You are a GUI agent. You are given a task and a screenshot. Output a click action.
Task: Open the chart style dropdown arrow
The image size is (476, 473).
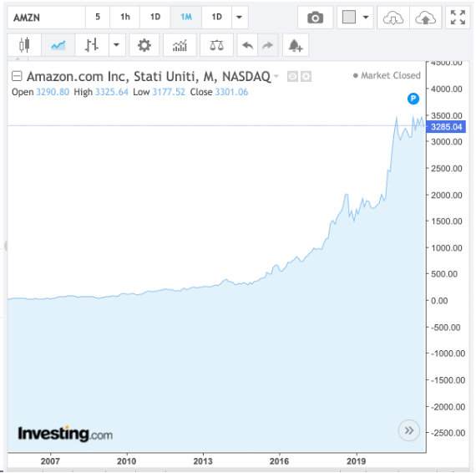coord(117,45)
